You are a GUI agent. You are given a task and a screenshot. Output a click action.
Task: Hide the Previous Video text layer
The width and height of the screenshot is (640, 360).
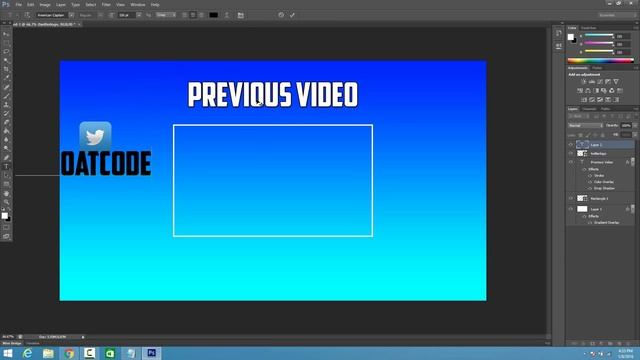coord(571,162)
